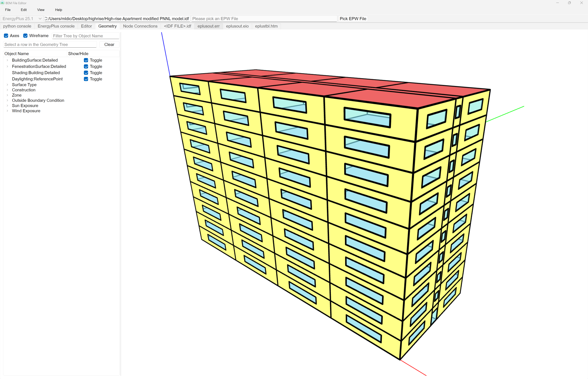Toggle the Wireframe checkbox

tap(25, 36)
